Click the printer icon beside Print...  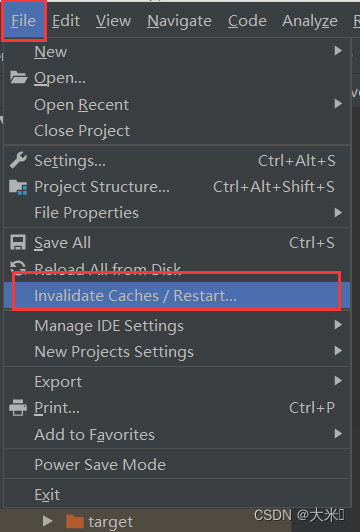18,407
